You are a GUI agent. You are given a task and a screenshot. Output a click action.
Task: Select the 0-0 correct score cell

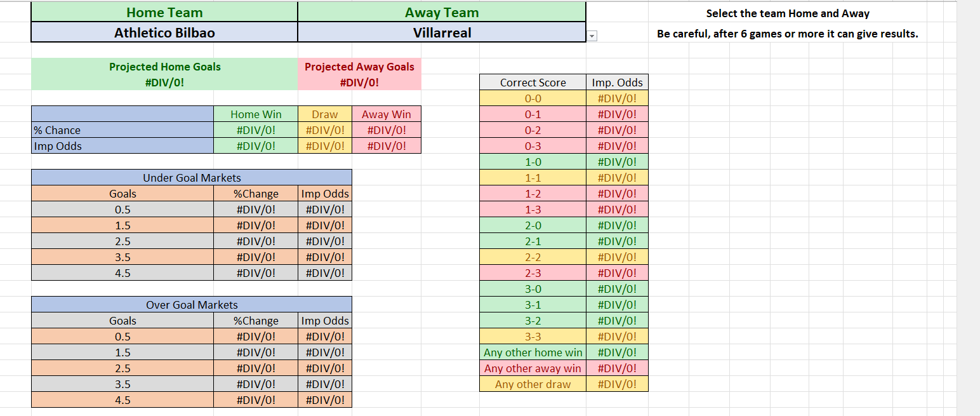tap(533, 98)
